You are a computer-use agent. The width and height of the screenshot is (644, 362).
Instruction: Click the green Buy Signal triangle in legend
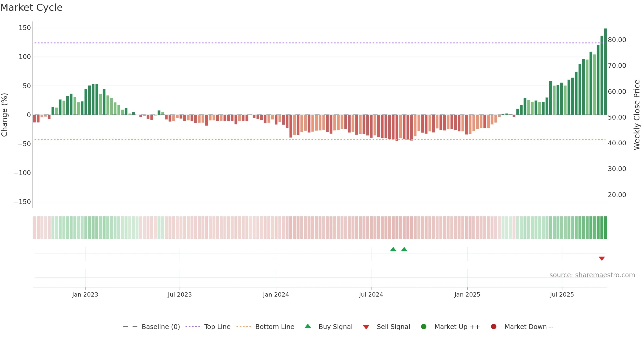pyautogui.click(x=308, y=326)
